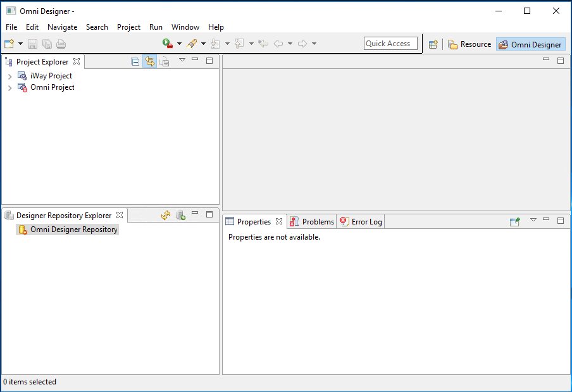This screenshot has height=392, width=572.
Task: Open dropdown next to the flashlight icon
Action: pyautogui.click(x=203, y=44)
